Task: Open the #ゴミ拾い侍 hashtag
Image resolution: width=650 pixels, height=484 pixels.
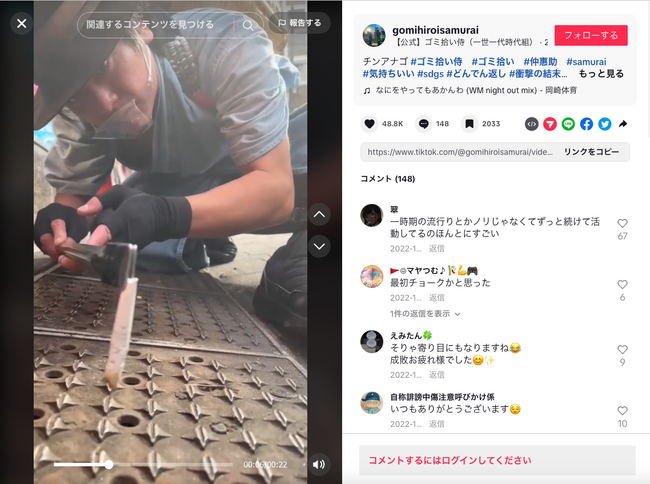Action: click(437, 62)
